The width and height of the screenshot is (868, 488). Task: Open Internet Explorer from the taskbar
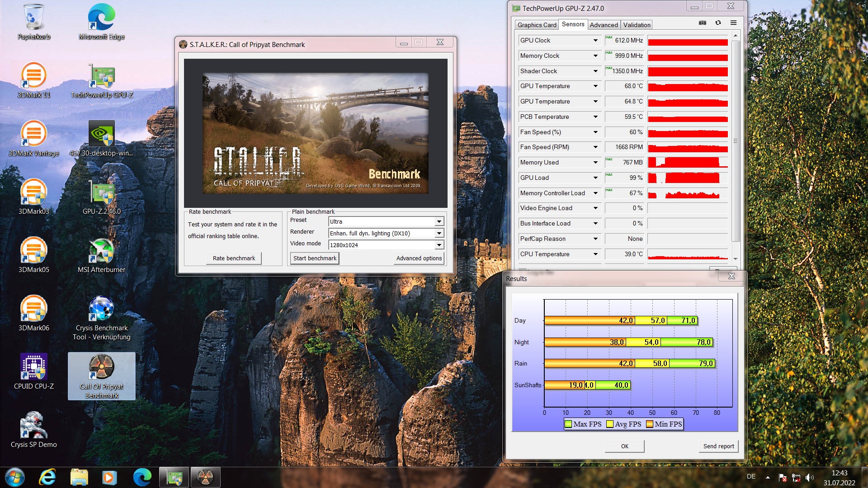coord(47,477)
